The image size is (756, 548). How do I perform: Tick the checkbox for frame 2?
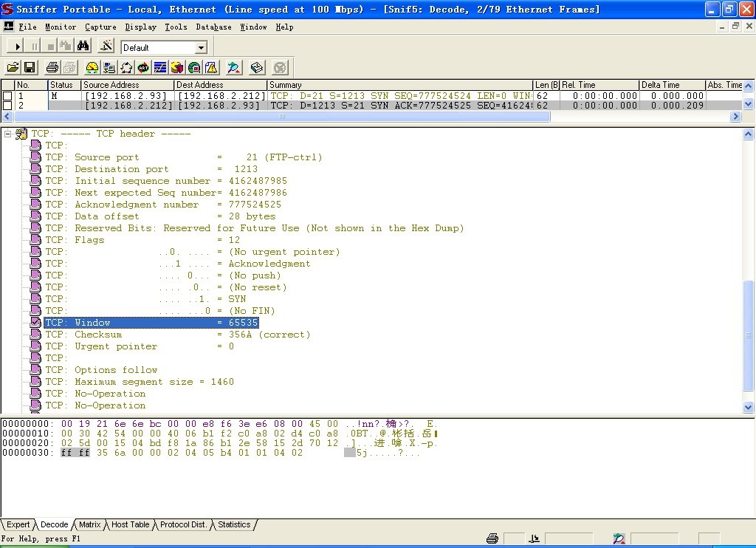click(x=7, y=105)
